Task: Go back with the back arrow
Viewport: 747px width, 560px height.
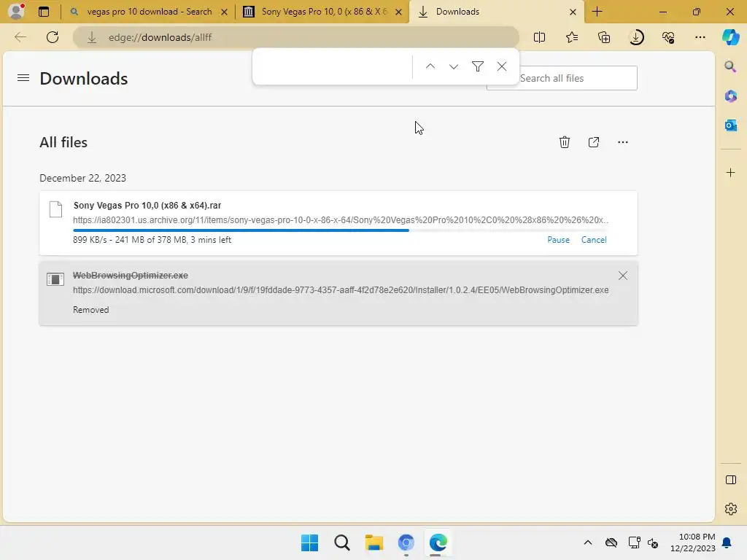Action: (x=20, y=37)
